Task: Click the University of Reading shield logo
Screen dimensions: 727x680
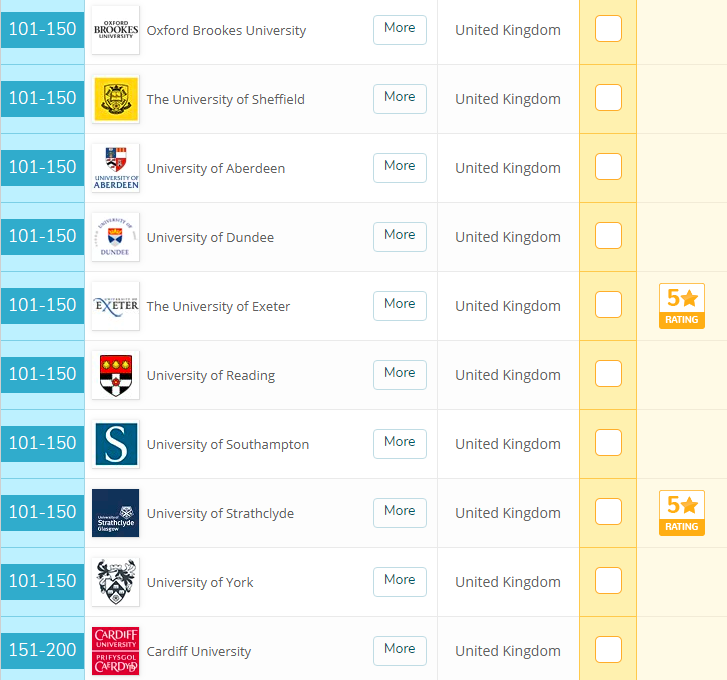Action: [x=115, y=375]
